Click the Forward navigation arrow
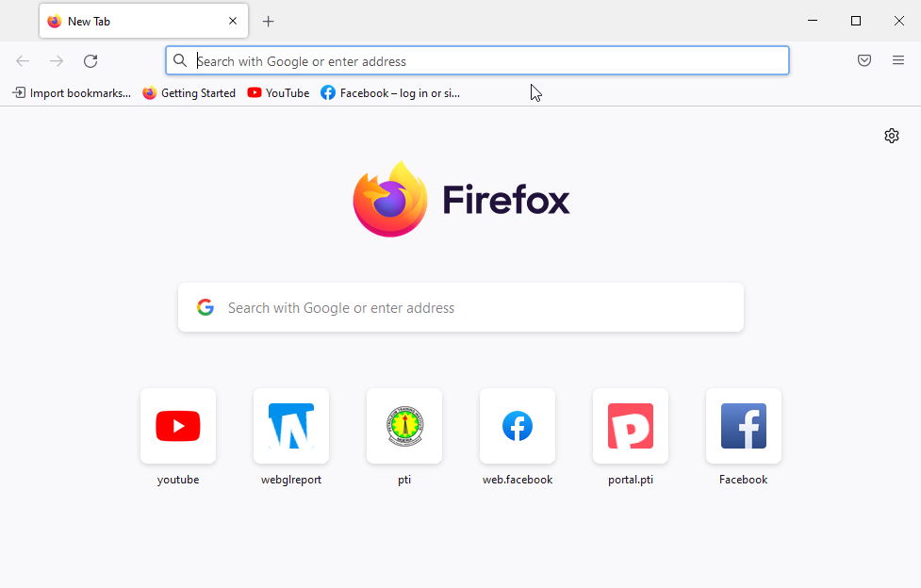 pyautogui.click(x=57, y=61)
